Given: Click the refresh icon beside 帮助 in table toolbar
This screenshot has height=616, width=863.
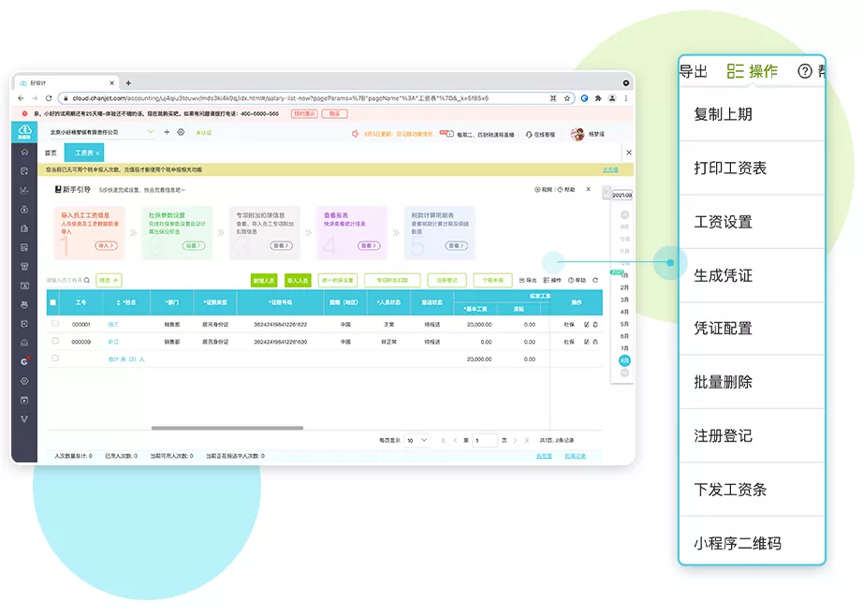Looking at the screenshot, I should 595,280.
